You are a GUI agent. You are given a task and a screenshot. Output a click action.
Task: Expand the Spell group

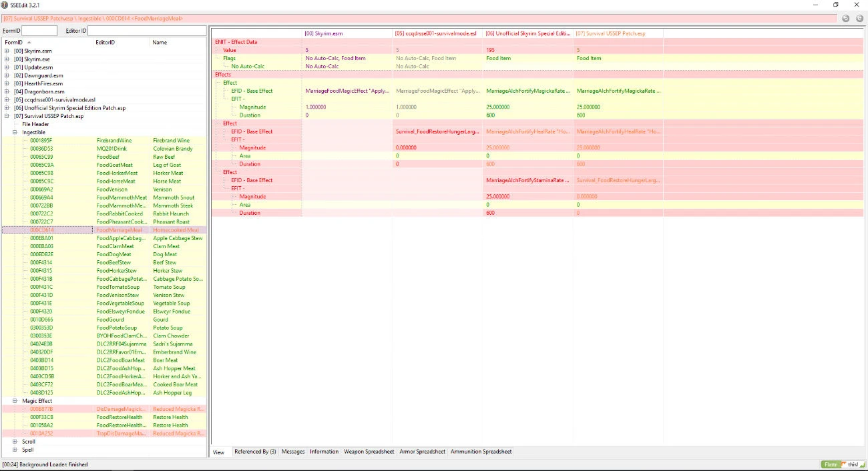15,450
